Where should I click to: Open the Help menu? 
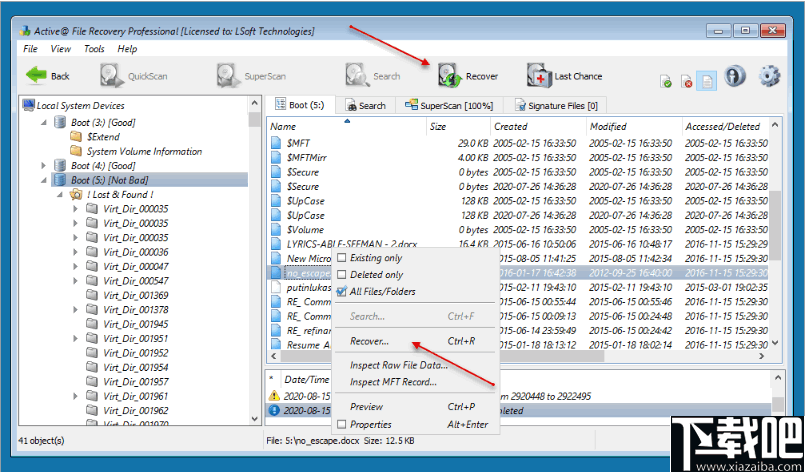click(x=127, y=49)
